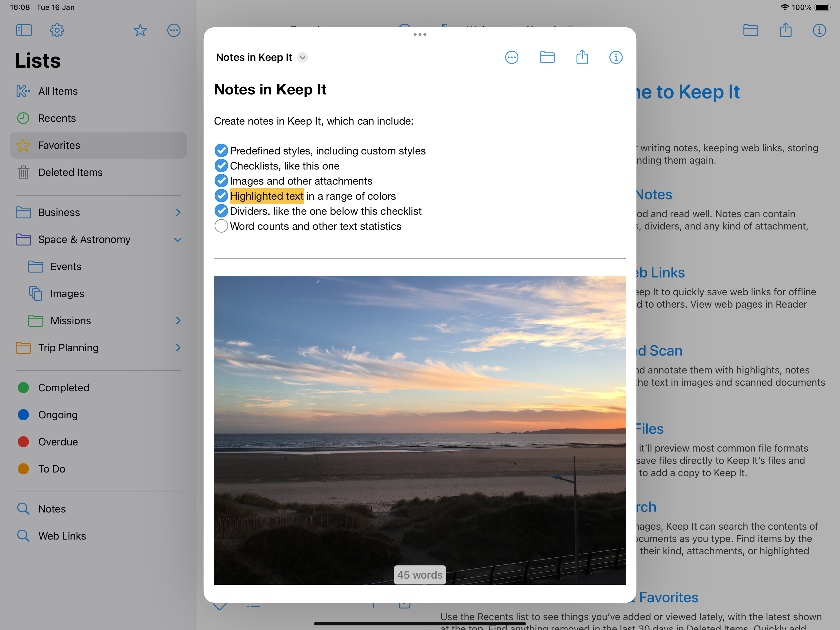Uncheck Predefined styles checklist item
The height and width of the screenshot is (630, 840).
point(221,150)
